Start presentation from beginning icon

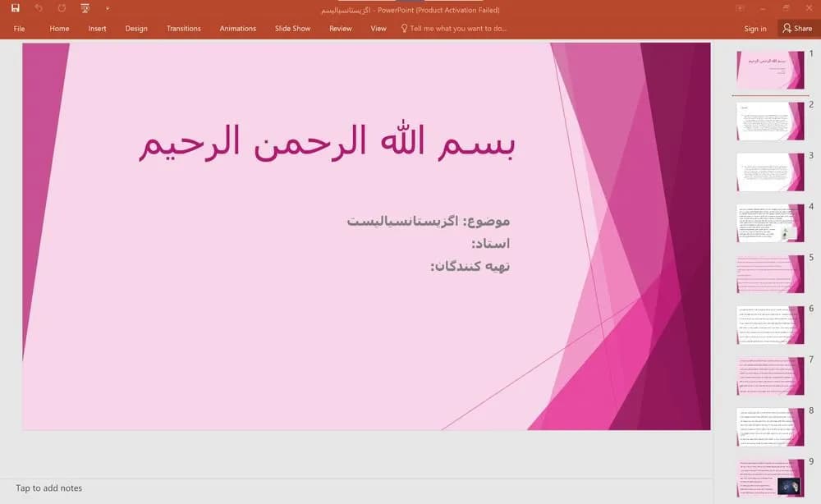point(85,8)
